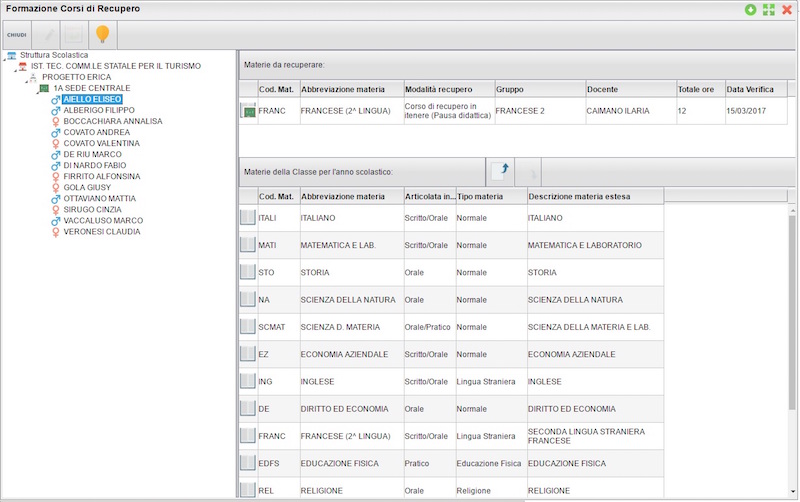Click Lingua Straniera type in INGLESE row

(491, 382)
